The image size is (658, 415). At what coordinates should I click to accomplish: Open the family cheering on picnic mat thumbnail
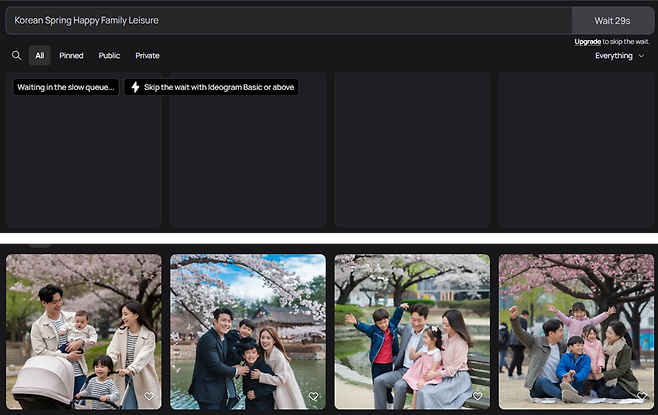(576, 331)
